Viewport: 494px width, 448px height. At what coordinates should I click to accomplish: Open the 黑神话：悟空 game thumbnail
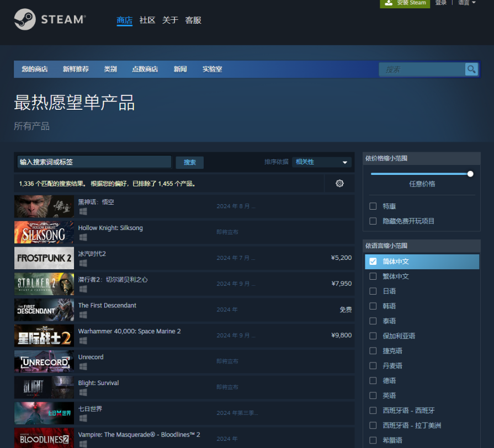click(x=44, y=206)
